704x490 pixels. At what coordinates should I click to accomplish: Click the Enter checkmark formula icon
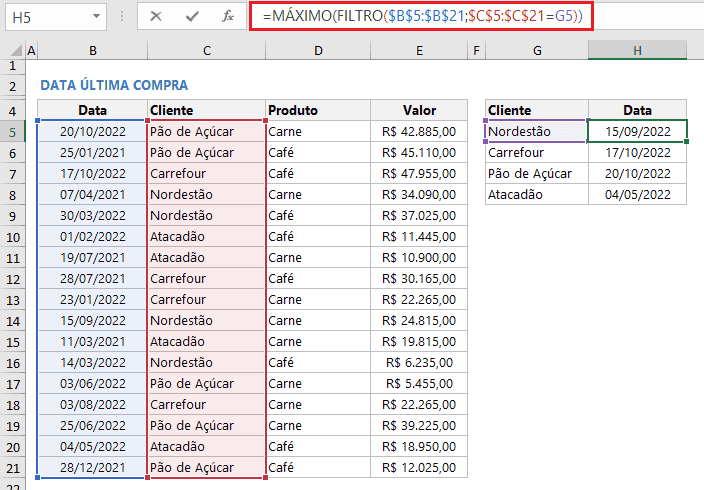pos(192,16)
